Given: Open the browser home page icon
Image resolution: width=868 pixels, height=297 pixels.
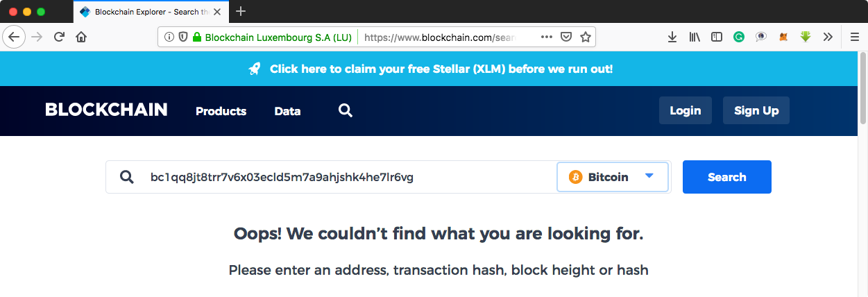Looking at the screenshot, I should (81, 37).
